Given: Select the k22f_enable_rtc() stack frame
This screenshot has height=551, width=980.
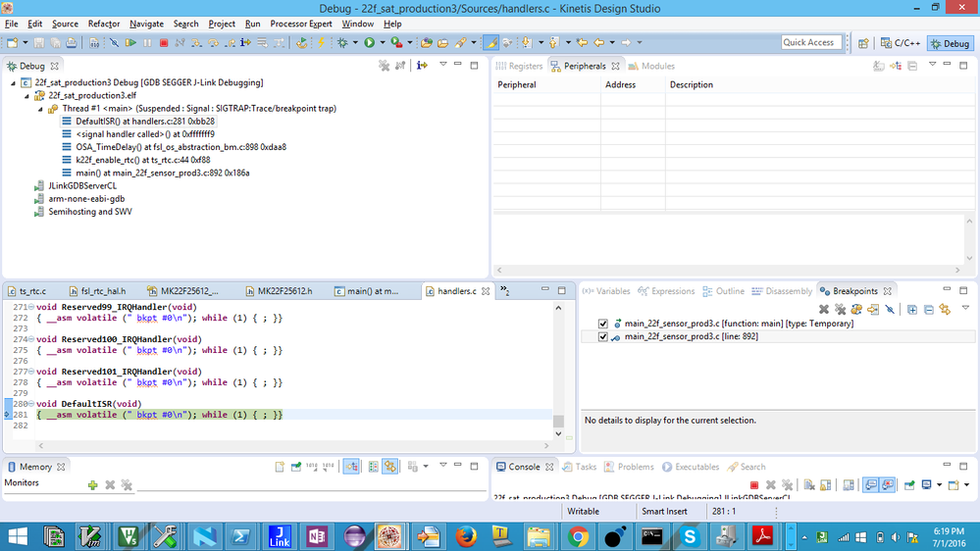Looking at the screenshot, I should click(143, 160).
